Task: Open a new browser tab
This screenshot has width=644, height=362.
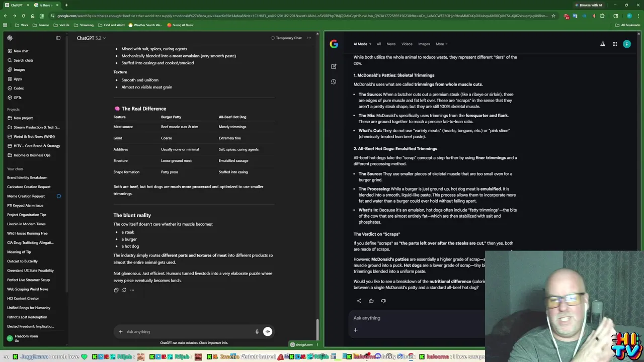Action: [66, 5]
